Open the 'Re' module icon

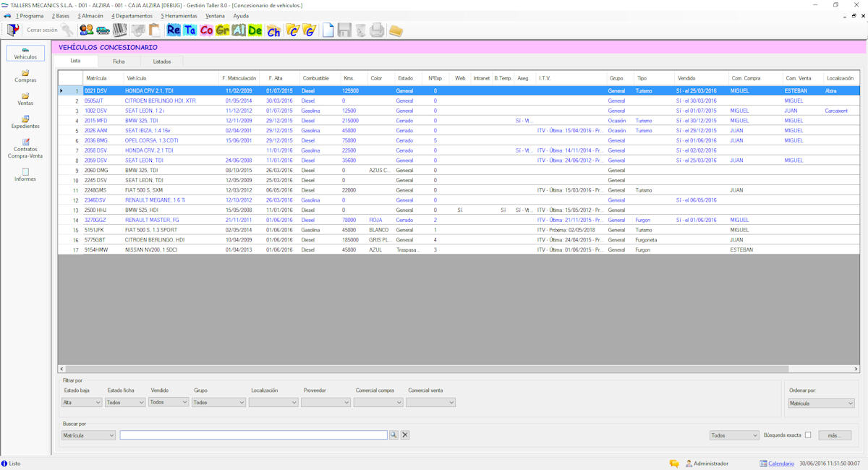[174, 30]
